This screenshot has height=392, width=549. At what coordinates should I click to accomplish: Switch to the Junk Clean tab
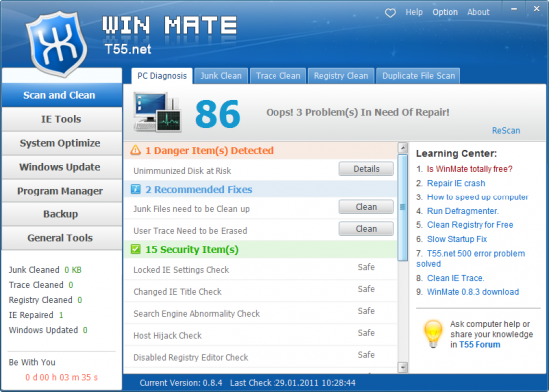221,76
